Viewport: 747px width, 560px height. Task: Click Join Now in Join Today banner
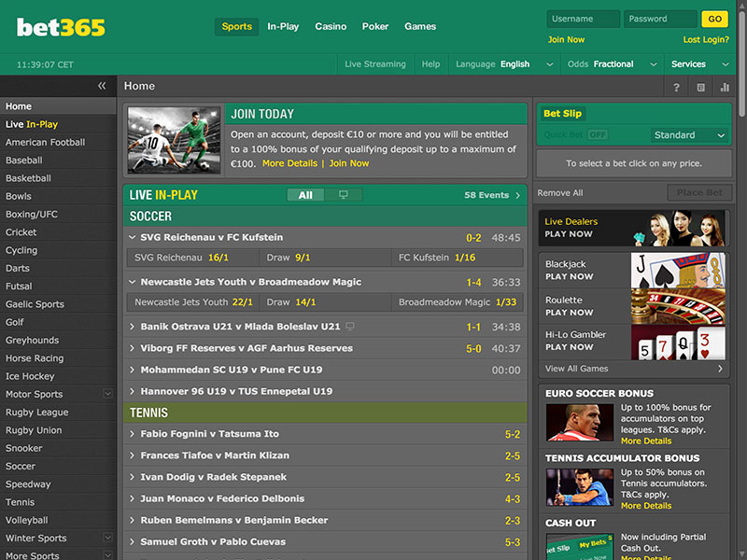(x=349, y=163)
